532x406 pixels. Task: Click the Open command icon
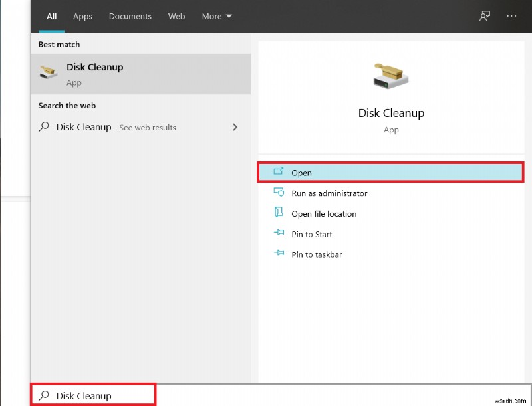point(278,172)
